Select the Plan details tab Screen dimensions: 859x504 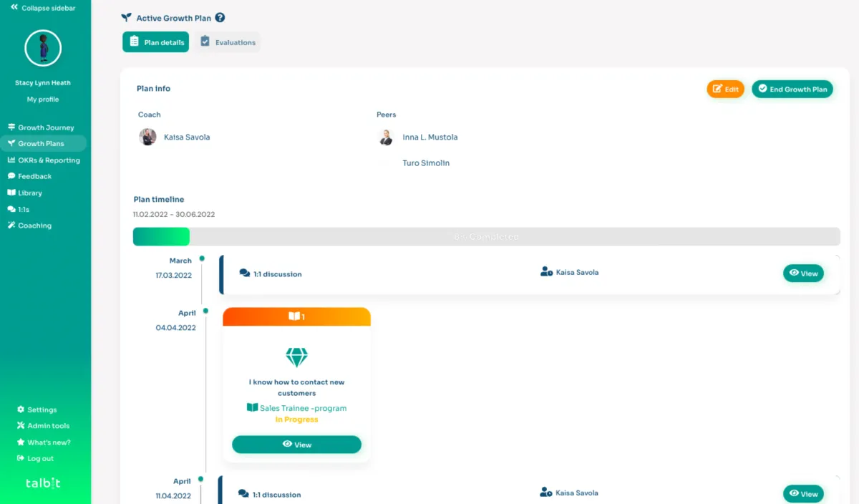coord(155,42)
